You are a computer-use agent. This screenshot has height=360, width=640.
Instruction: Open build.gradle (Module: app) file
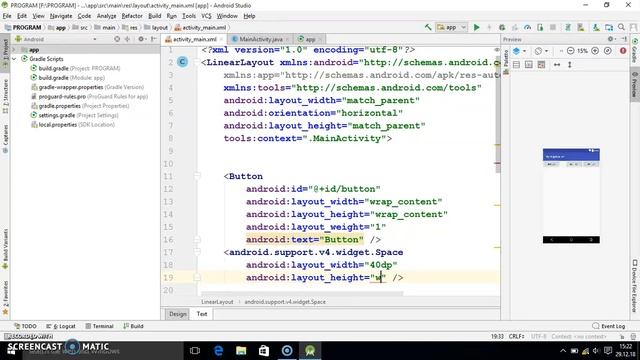(x=68, y=78)
